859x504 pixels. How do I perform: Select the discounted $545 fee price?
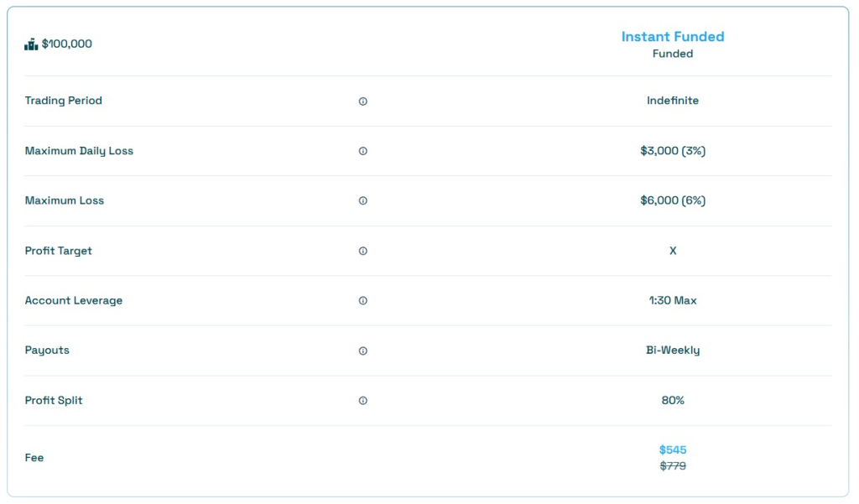pos(673,449)
